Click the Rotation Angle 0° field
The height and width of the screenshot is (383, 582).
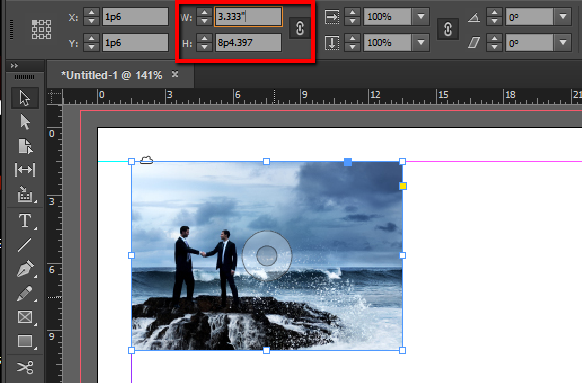click(530, 17)
